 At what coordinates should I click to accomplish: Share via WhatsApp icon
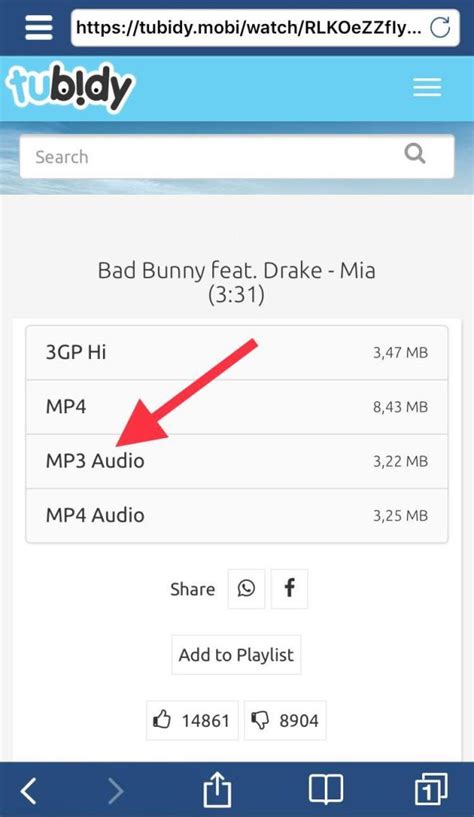tap(246, 589)
